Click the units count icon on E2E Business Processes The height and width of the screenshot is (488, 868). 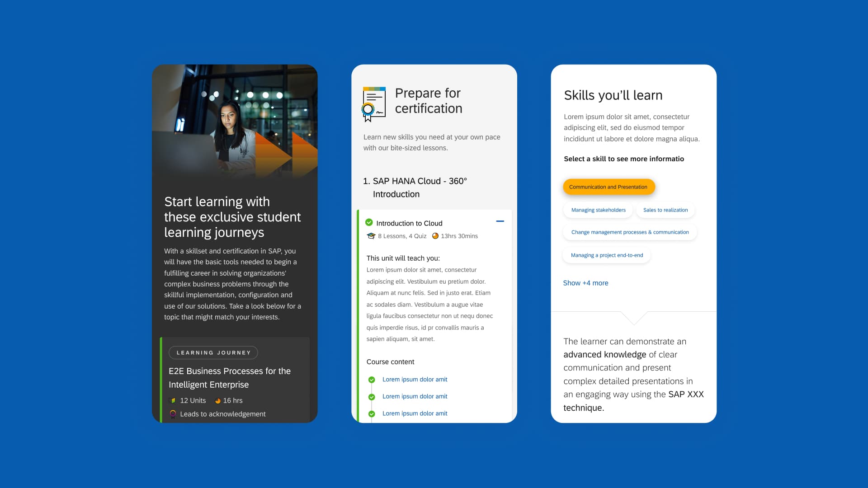[173, 400]
